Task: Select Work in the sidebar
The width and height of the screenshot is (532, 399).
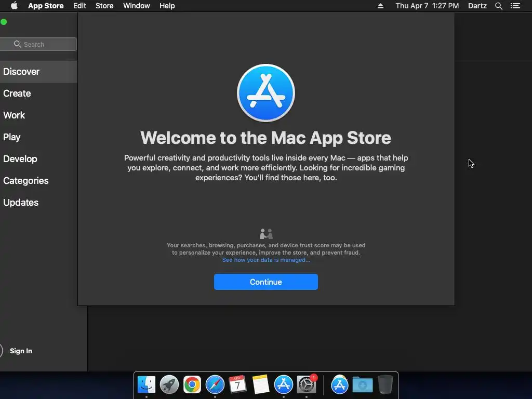Action: pos(38,115)
